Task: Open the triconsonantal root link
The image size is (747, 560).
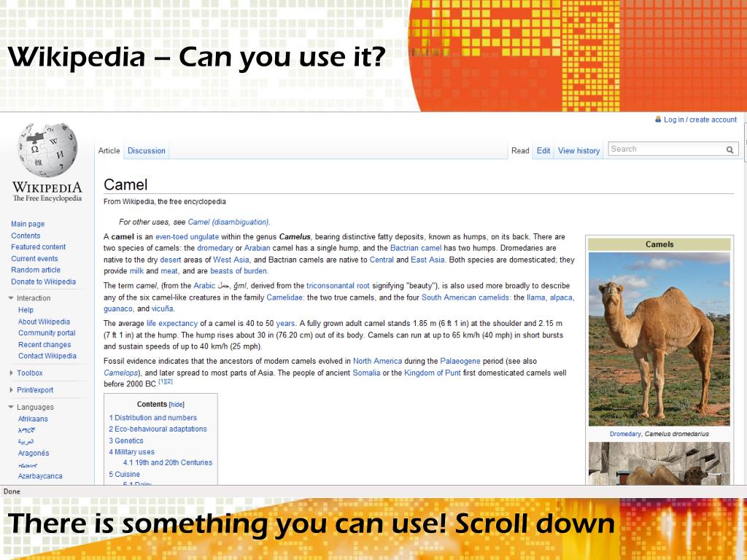Action: coord(338,286)
